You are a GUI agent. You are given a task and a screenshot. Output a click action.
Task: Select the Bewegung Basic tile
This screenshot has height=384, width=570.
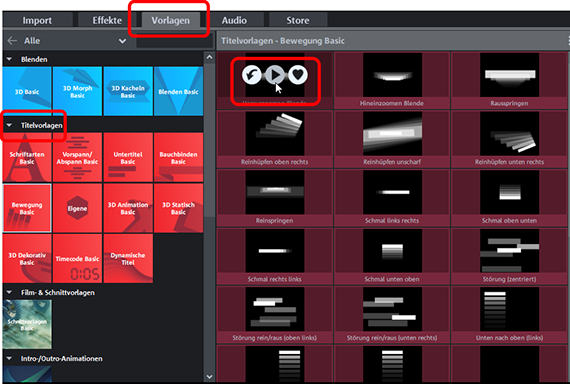tap(27, 208)
